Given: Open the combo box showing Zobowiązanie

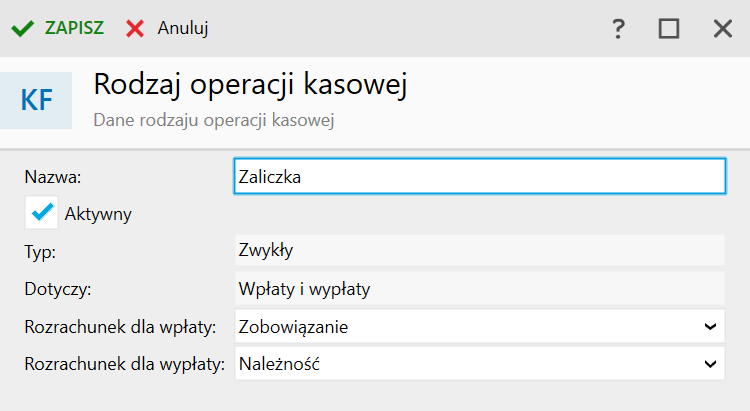Looking at the screenshot, I should [x=480, y=326].
